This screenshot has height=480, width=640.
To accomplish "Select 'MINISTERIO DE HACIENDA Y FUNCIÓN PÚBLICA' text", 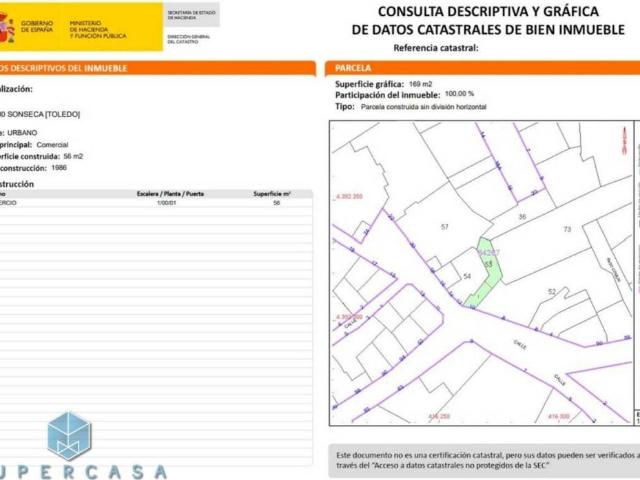I will click(98, 29).
